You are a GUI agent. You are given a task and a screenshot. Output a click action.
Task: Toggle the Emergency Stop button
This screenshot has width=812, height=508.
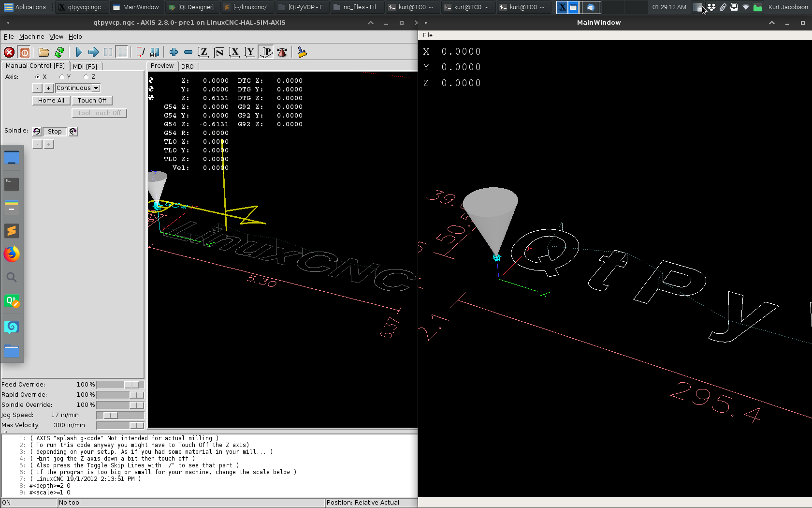[x=9, y=52]
